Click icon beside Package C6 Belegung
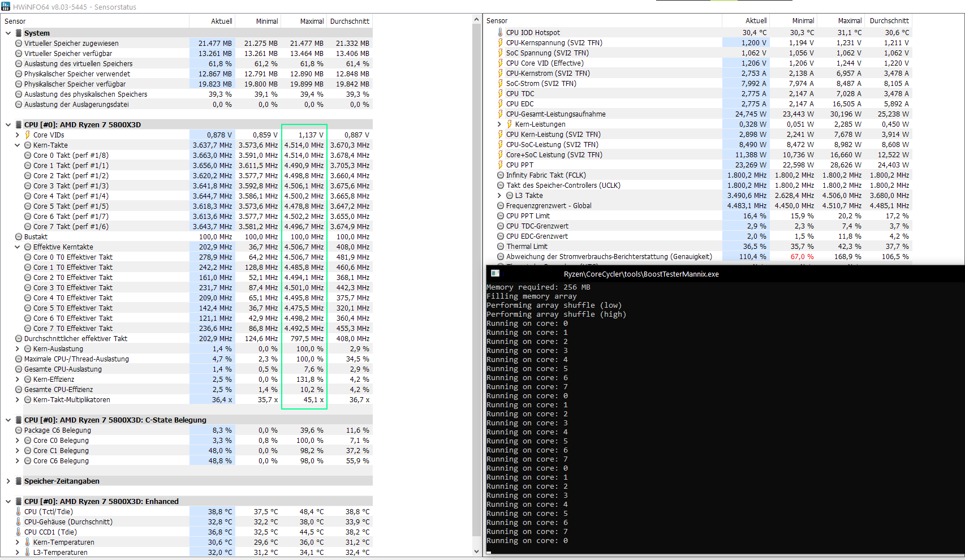 coord(19,430)
